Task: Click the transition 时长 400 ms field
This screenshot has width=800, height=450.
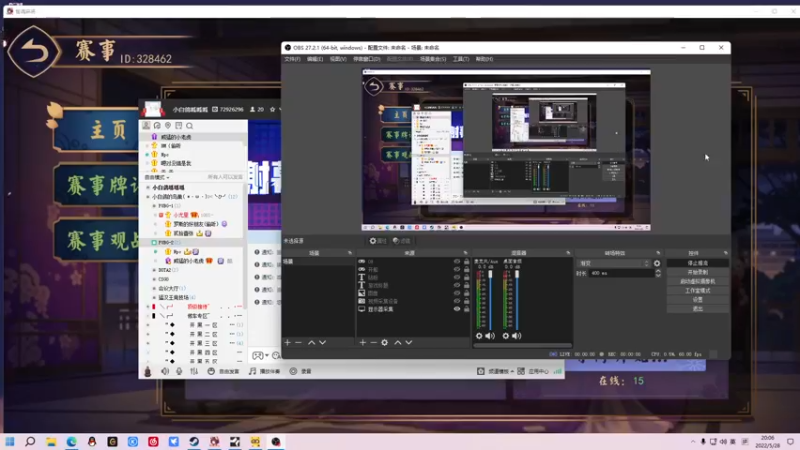Action: tap(621, 273)
